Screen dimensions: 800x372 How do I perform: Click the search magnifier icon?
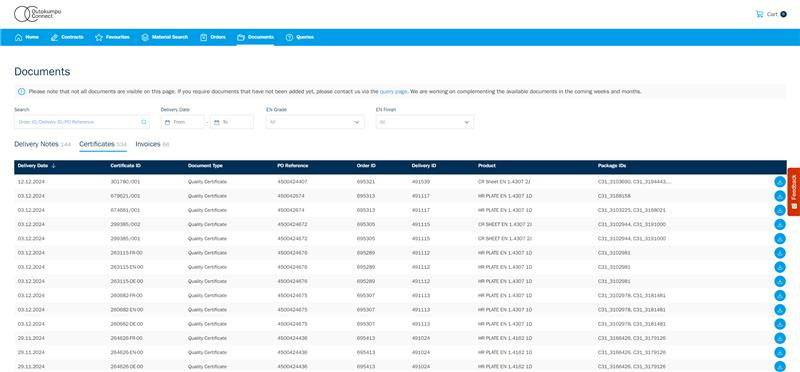144,122
